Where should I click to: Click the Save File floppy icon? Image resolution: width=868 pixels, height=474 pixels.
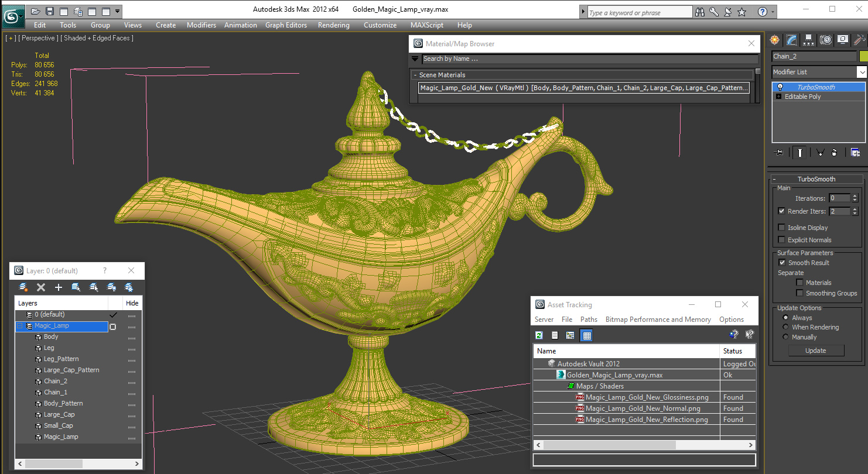pos(50,11)
